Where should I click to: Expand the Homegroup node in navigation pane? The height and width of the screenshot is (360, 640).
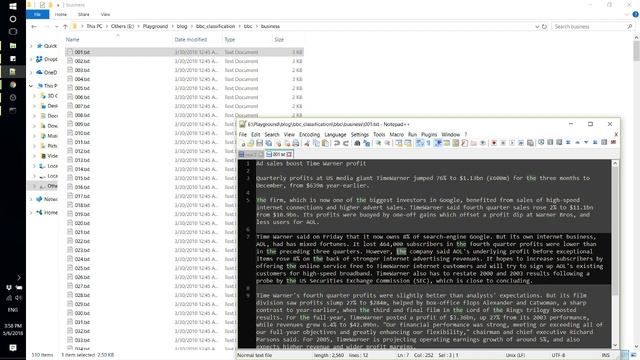pyautogui.click(x=31, y=213)
